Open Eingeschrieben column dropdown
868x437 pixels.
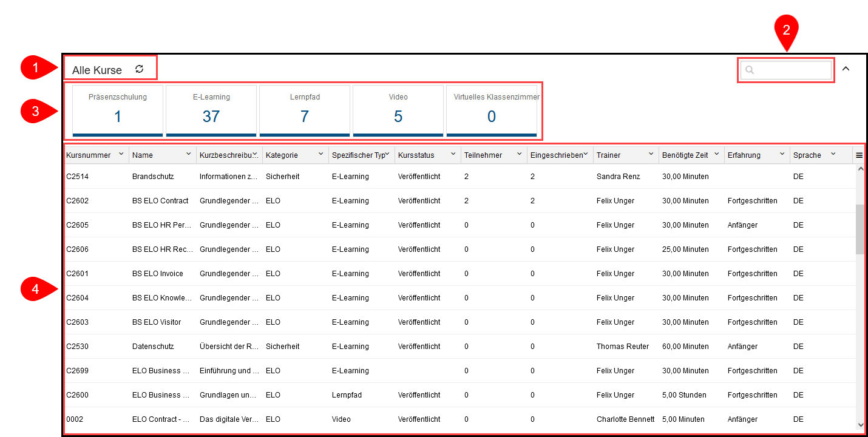pyautogui.click(x=585, y=154)
